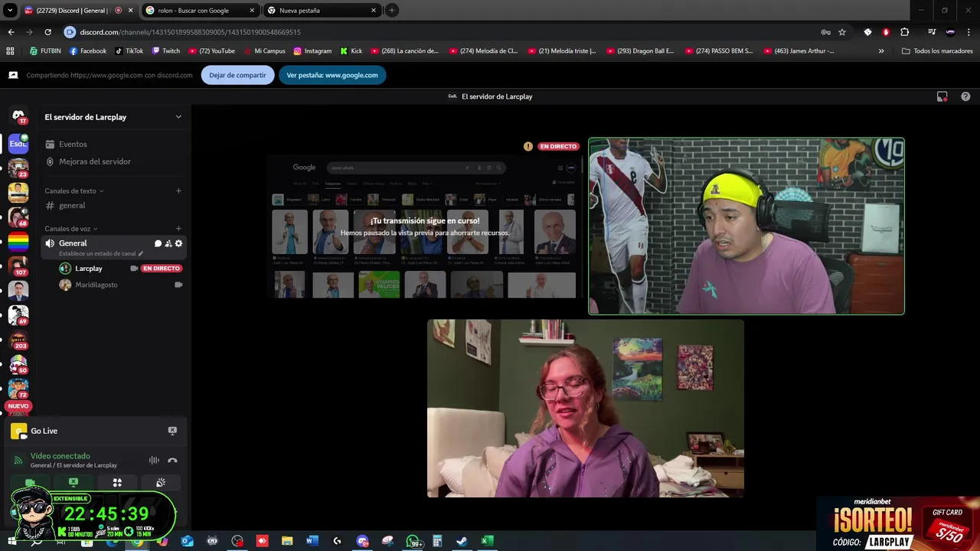This screenshot has width=980, height=551.
Task: Open the Eventos section
Action: coord(114,144)
